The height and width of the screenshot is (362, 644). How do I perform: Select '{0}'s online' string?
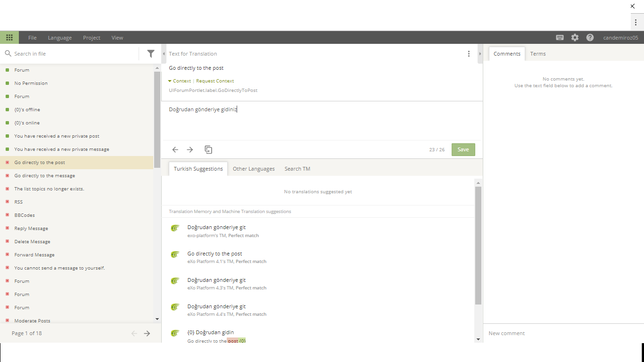pyautogui.click(x=77, y=123)
